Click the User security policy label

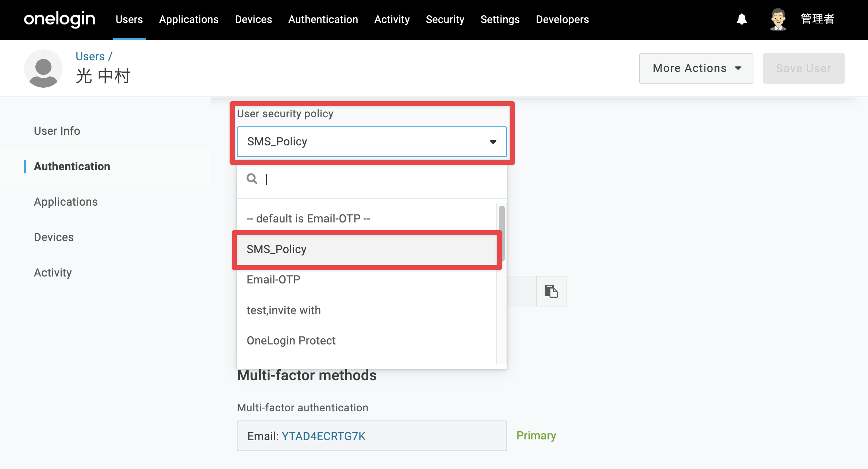[x=285, y=114]
